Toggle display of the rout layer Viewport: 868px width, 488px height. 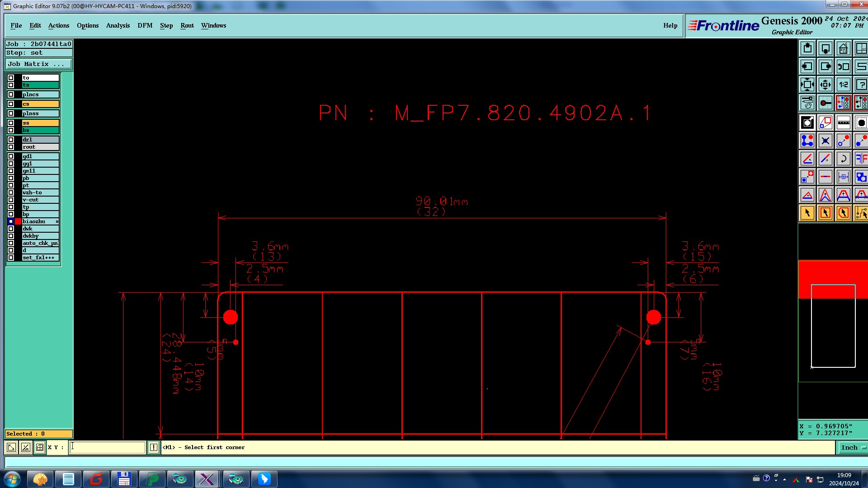pos(11,147)
